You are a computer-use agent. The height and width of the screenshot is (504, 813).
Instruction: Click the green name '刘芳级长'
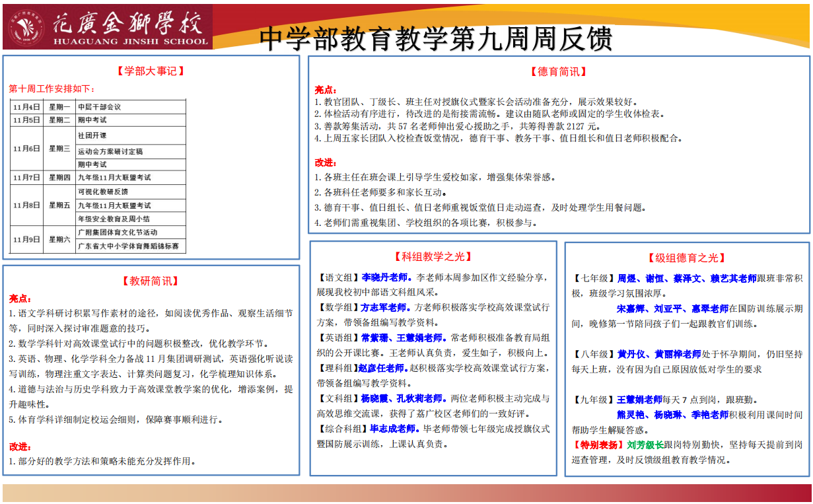645,445
